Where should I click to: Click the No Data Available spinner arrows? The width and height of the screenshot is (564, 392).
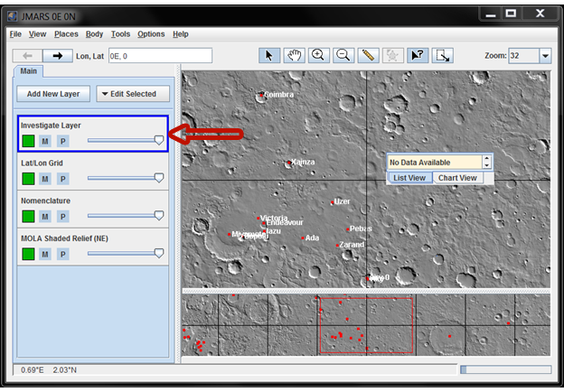tap(486, 162)
